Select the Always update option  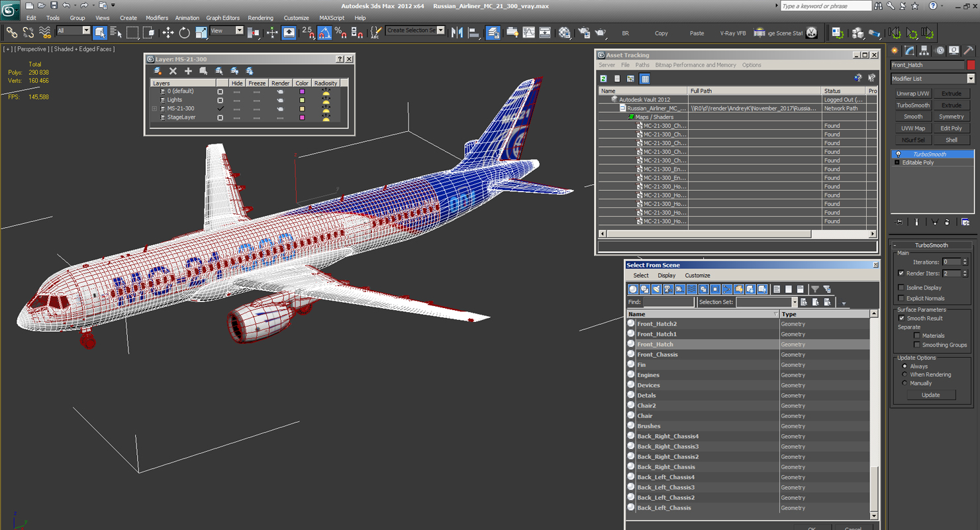(905, 366)
